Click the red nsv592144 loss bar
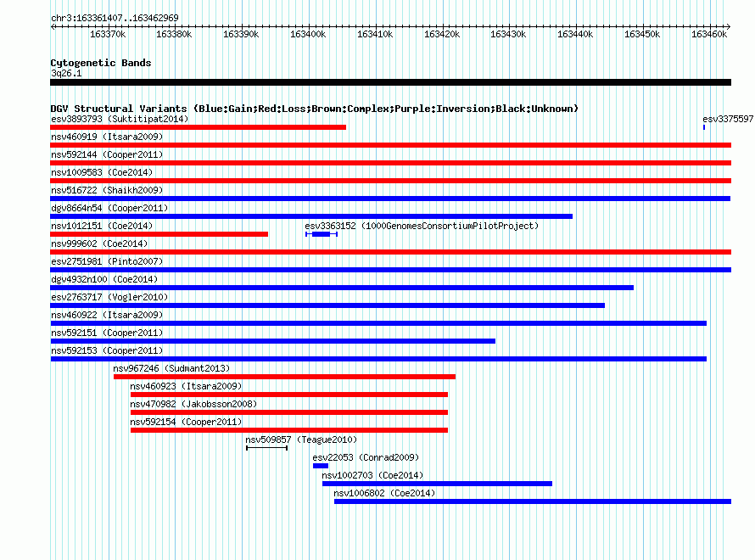This screenshot has width=755, height=560. pos(390,163)
